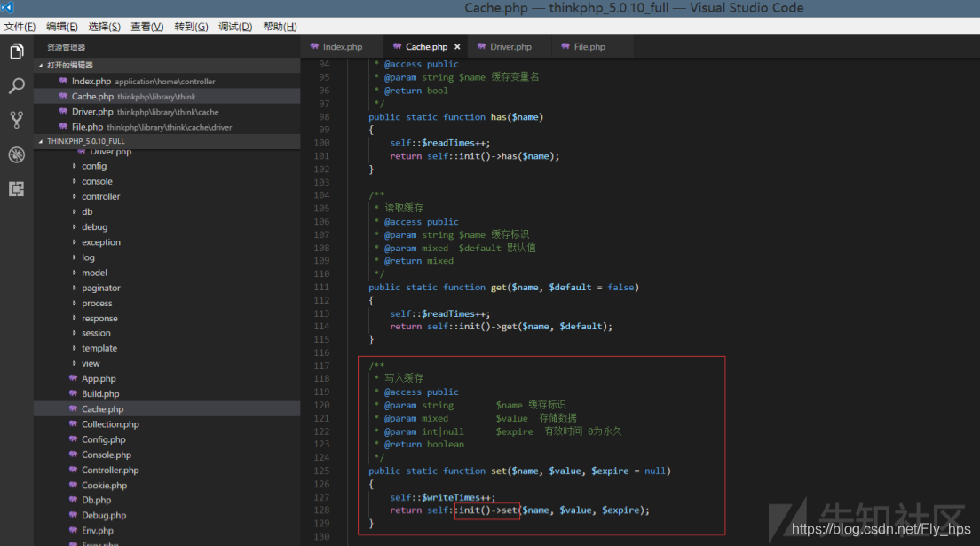Expand the session folder
The image size is (980, 546).
(96, 333)
